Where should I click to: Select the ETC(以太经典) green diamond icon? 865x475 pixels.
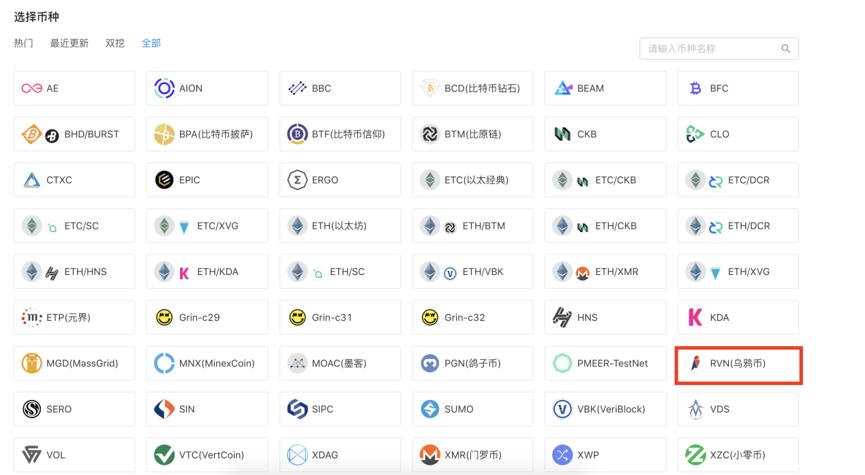point(430,180)
